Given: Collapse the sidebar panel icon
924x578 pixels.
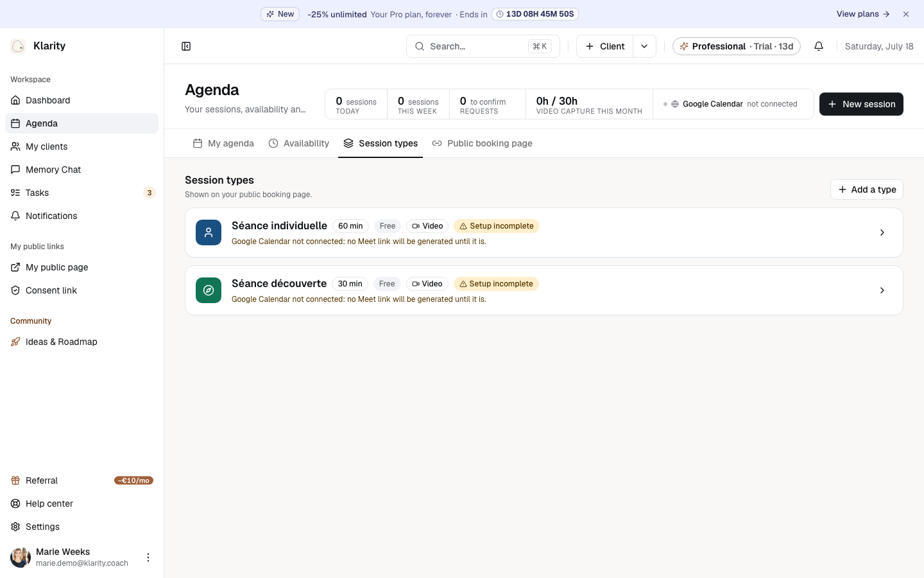Looking at the screenshot, I should pyautogui.click(x=186, y=46).
